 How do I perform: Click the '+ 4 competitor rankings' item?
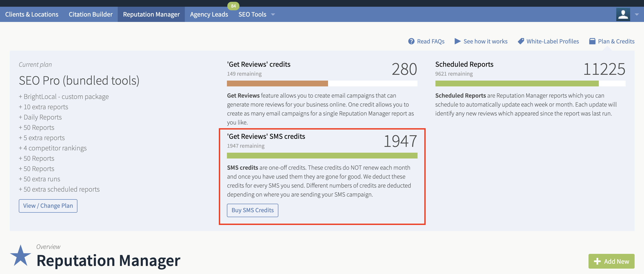tap(53, 148)
